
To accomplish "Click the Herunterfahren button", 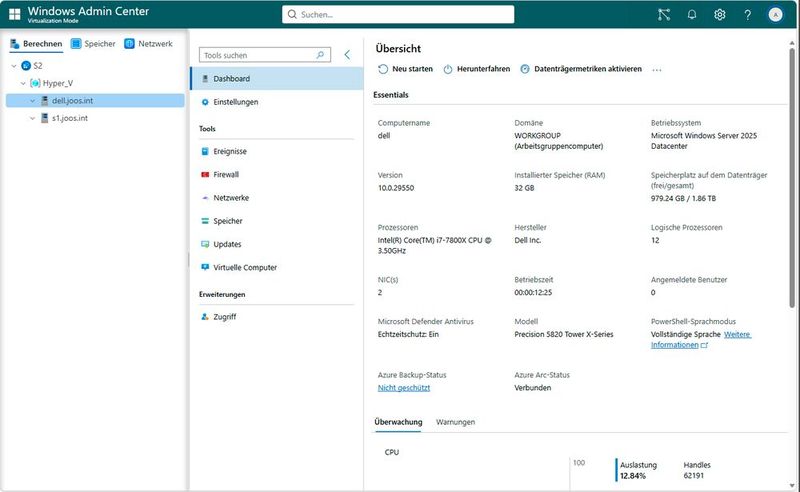I will (x=477, y=69).
